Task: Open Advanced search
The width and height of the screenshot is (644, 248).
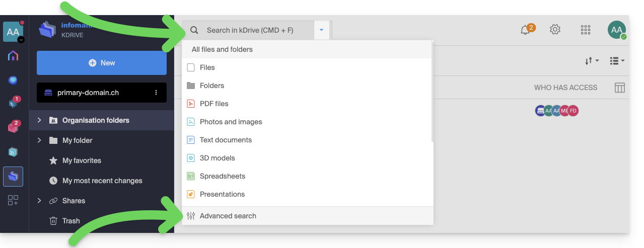Action: click(x=228, y=216)
